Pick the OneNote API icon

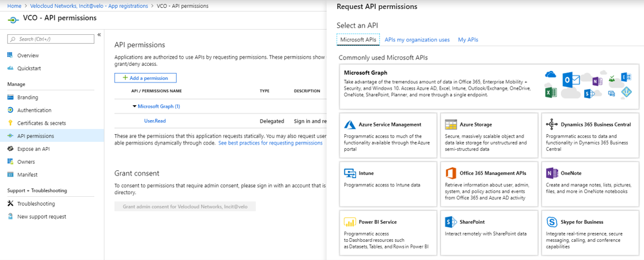point(551,174)
